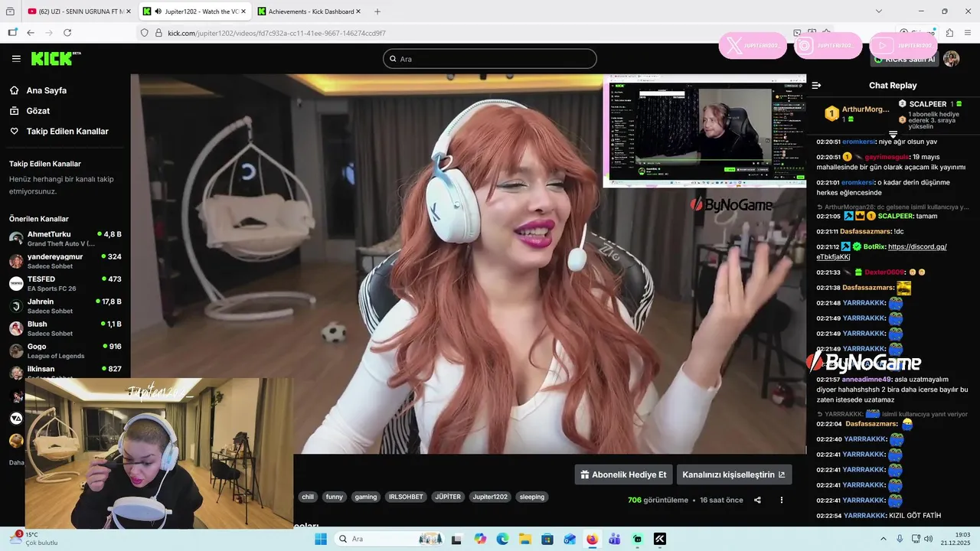The image size is (980, 551).
Task: Select the sleeping tag
Action: coord(532,497)
